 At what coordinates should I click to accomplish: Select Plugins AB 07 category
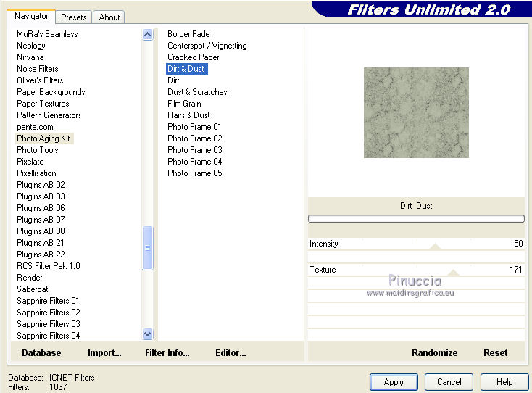(x=41, y=220)
